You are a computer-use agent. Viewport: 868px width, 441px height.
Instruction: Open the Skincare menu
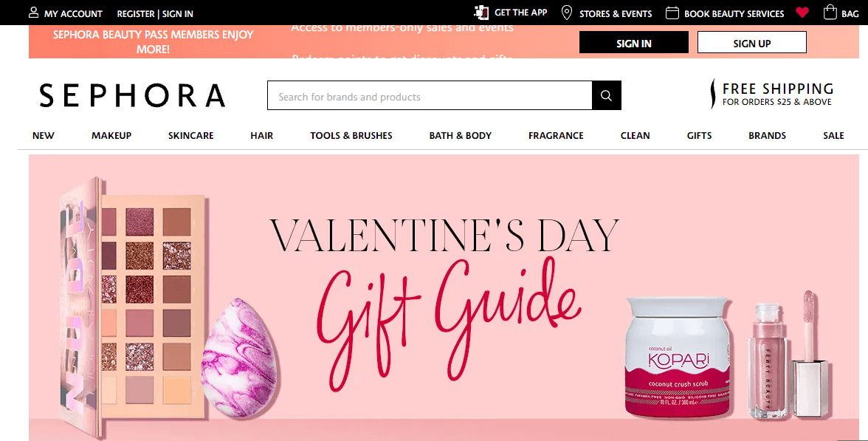(x=191, y=135)
